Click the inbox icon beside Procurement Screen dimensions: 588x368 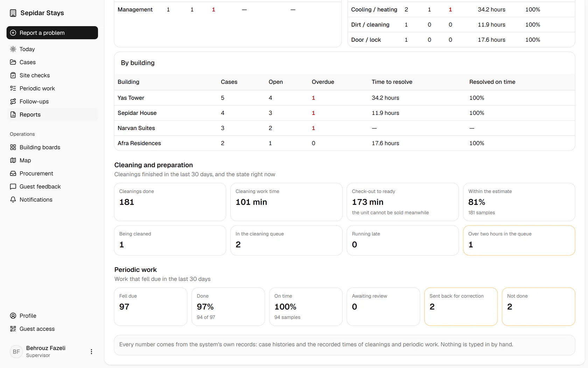pyautogui.click(x=13, y=173)
